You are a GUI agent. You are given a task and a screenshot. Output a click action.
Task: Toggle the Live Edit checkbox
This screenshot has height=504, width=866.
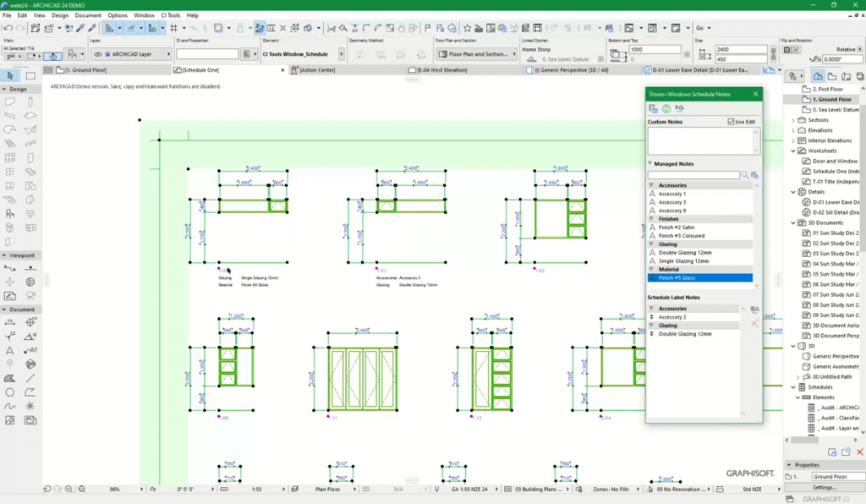(731, 122)
